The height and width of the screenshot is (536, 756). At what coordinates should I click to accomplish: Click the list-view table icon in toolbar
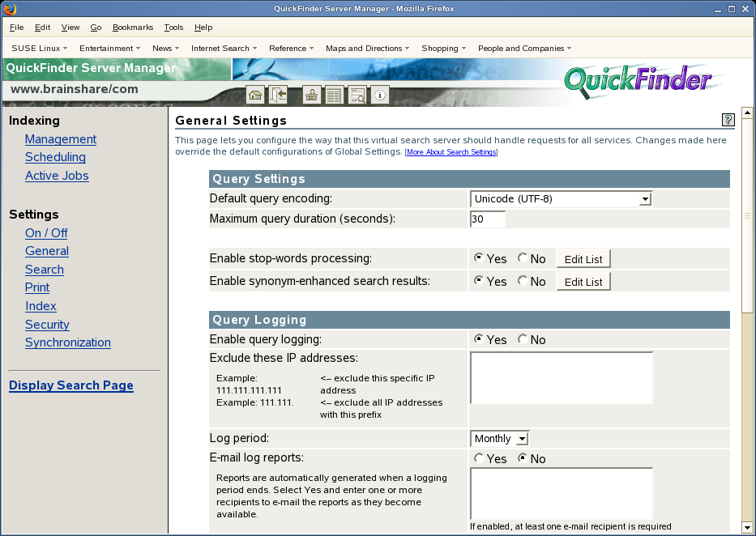(x=334, y=95)
